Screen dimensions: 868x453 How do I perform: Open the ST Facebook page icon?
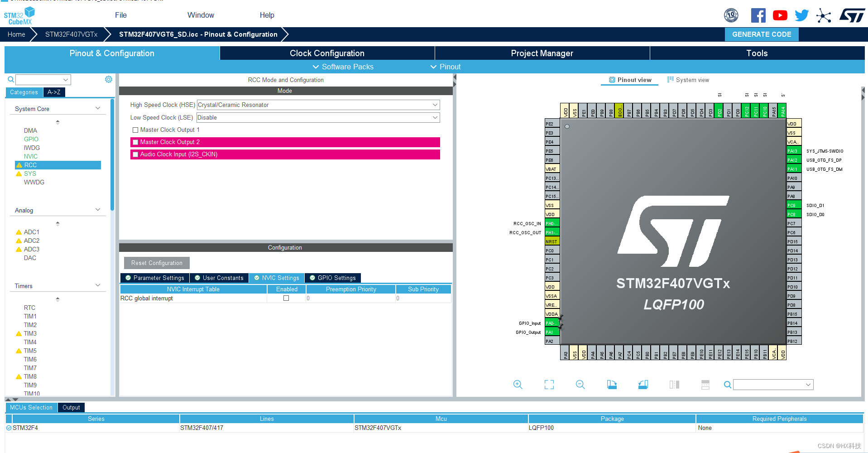pyautogui.click(x=758, y=15)
